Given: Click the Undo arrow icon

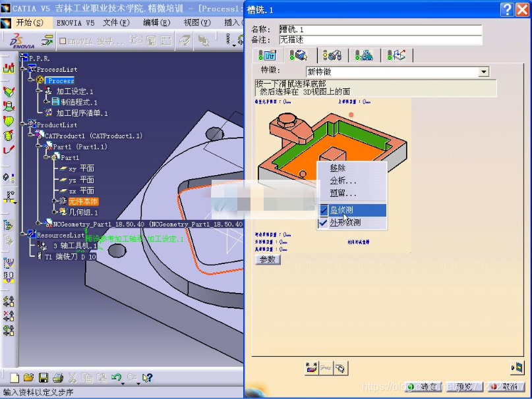Looking at the screenshot, I should point(117,377).
